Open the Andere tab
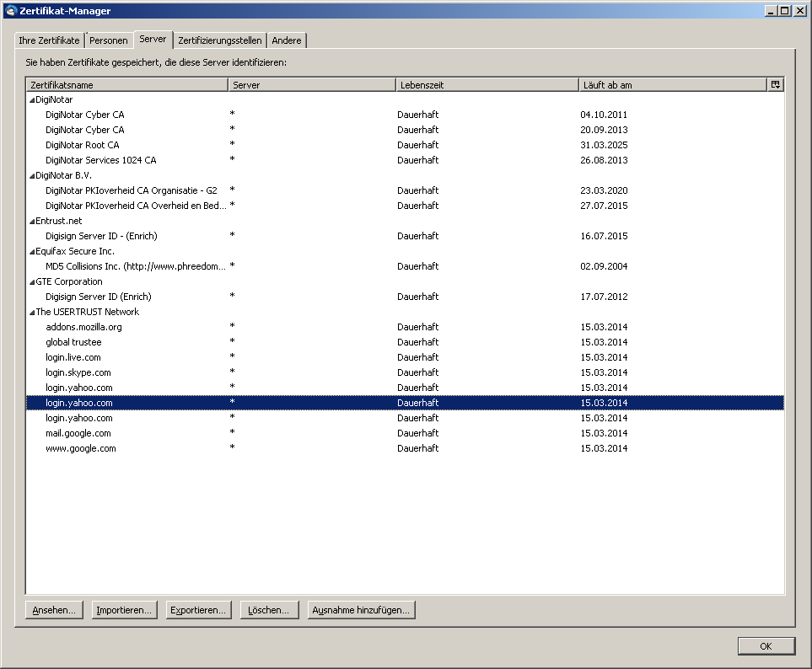This screenshot has height=669, width=812. 287,40
